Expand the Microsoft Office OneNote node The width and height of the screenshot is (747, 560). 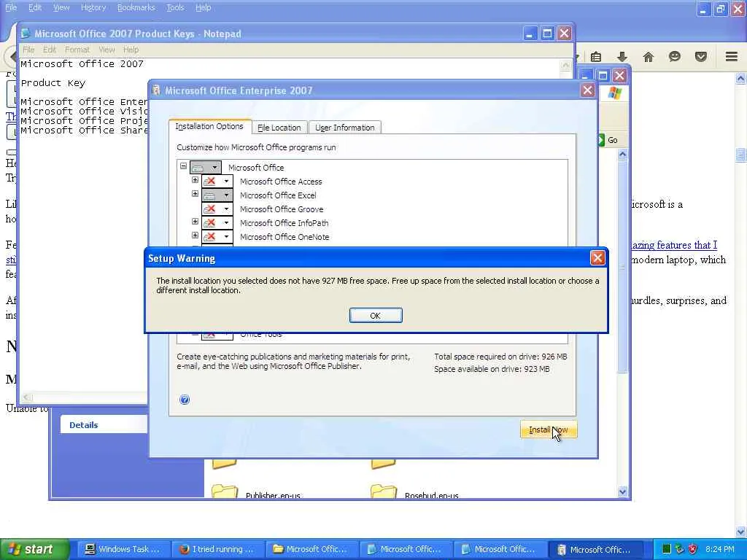(x=195, y=236)
